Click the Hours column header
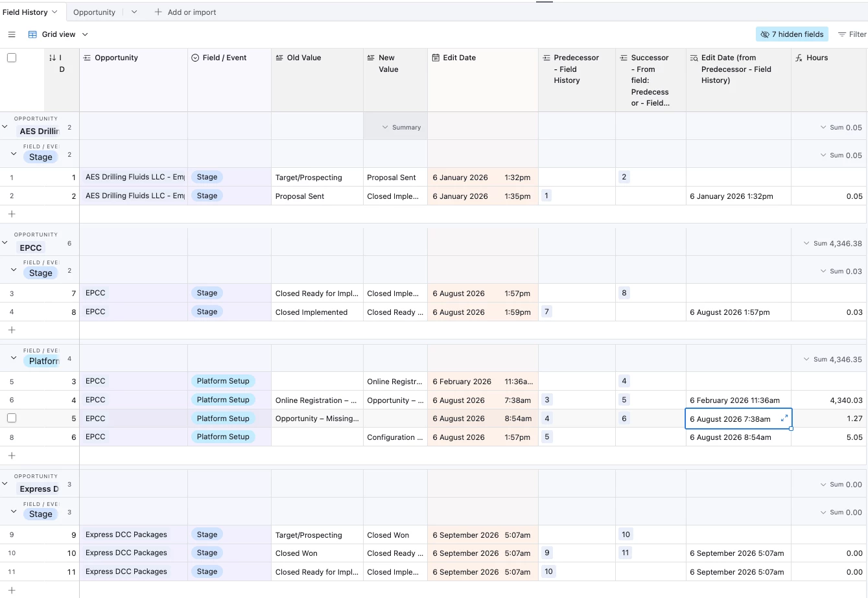868x598 pixels. (828, 80)
